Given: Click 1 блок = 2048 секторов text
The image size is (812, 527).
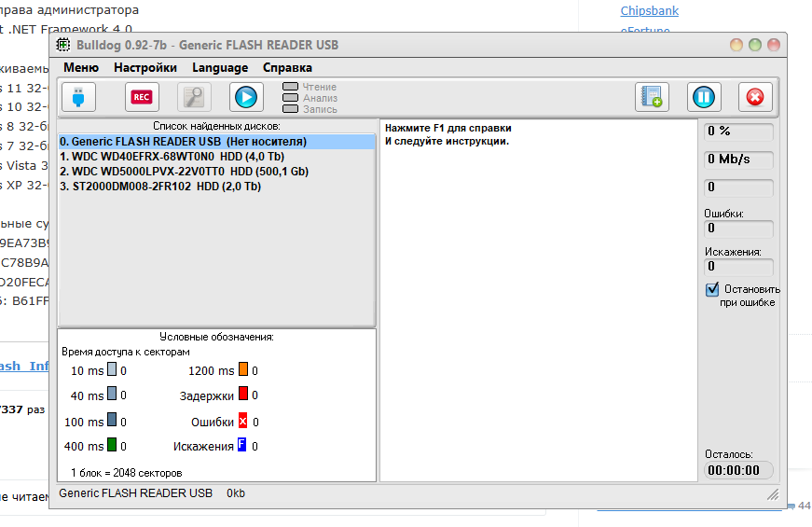Looking at the screenshot, I should click(x=127, y=473).
